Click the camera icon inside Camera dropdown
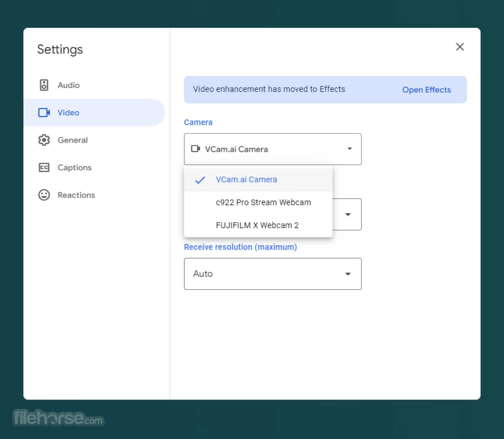The image size is (504, 439). coord(196,149)
